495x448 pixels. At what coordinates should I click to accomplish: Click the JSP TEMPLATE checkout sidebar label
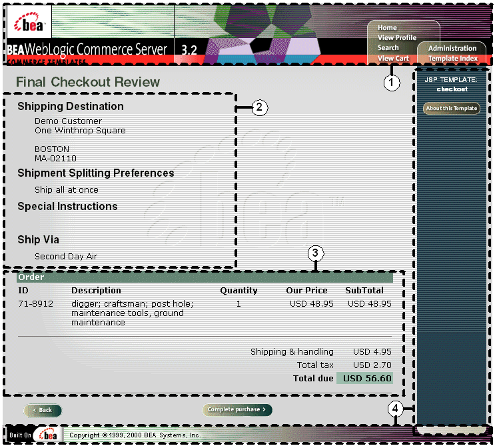click(x=451, y=84)
